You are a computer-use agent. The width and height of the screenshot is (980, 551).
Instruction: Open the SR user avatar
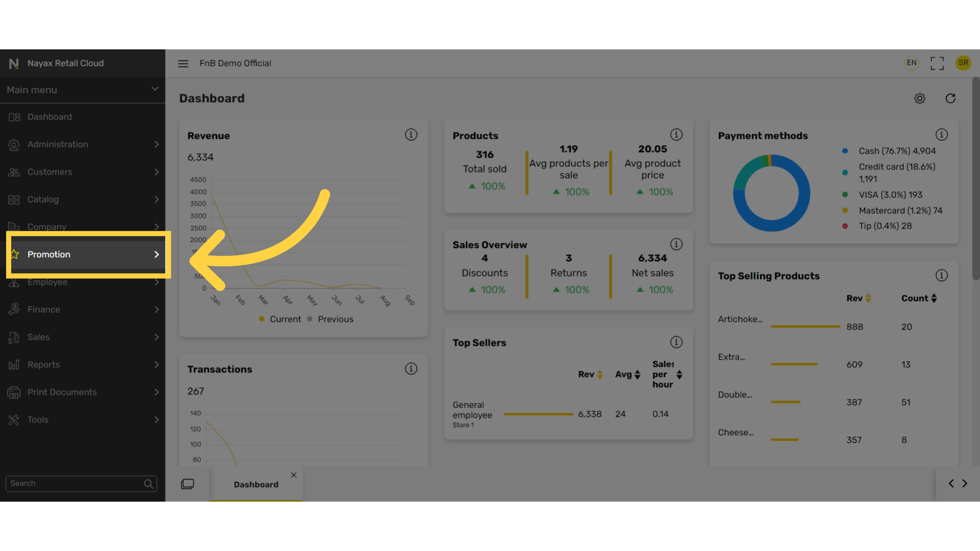[963, 63]
